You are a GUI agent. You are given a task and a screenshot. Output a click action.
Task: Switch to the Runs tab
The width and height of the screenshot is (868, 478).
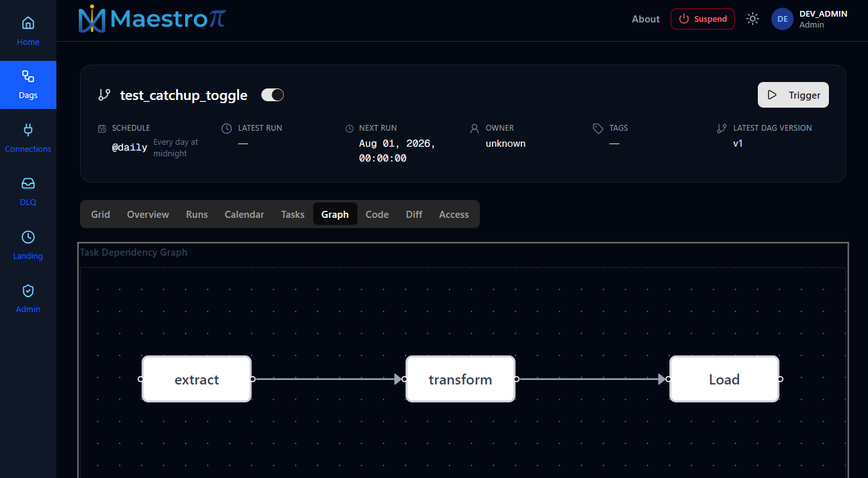point(197,214)
